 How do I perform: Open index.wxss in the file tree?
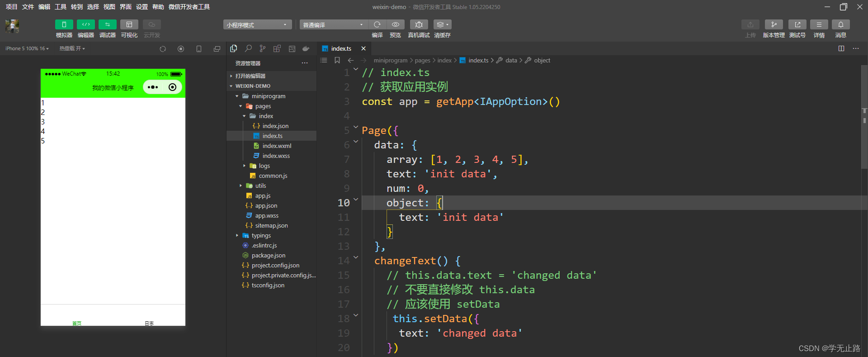276,156
